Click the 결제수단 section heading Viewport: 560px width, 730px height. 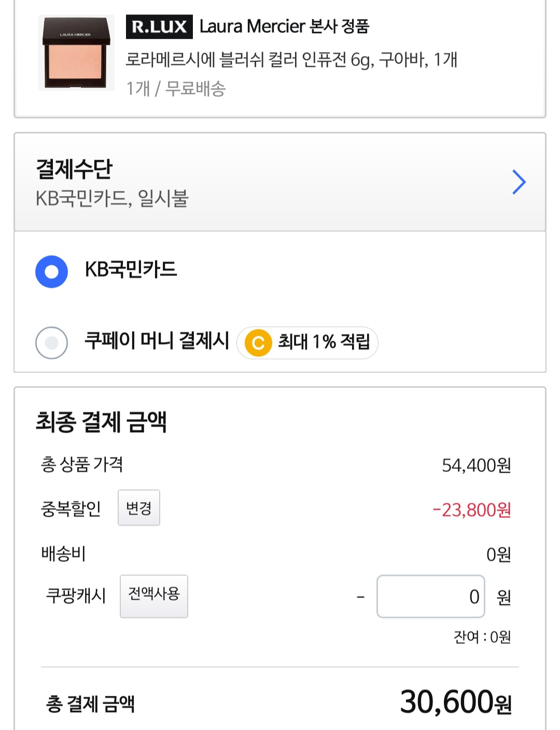point(74,169)
